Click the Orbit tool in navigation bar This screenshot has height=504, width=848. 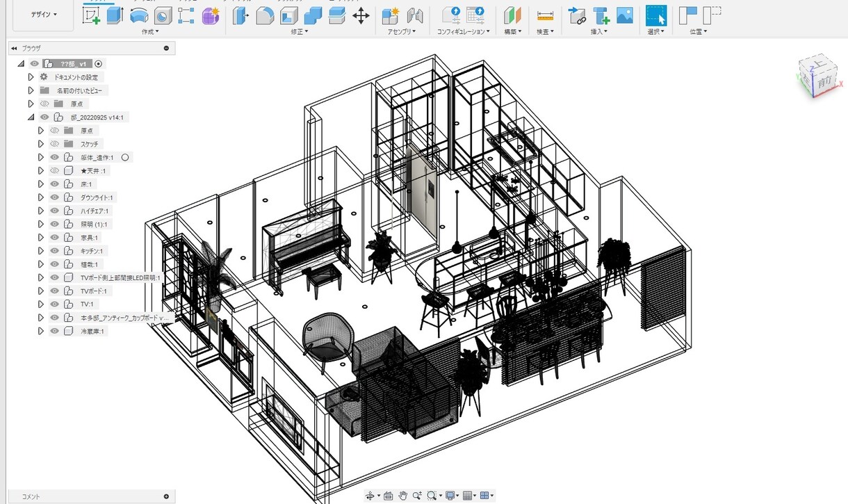pos(370,496)
